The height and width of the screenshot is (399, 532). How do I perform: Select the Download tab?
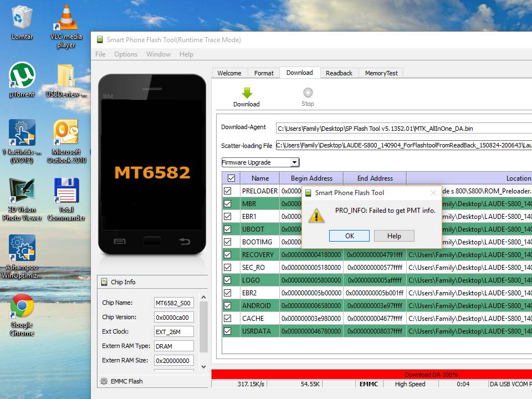300,73
